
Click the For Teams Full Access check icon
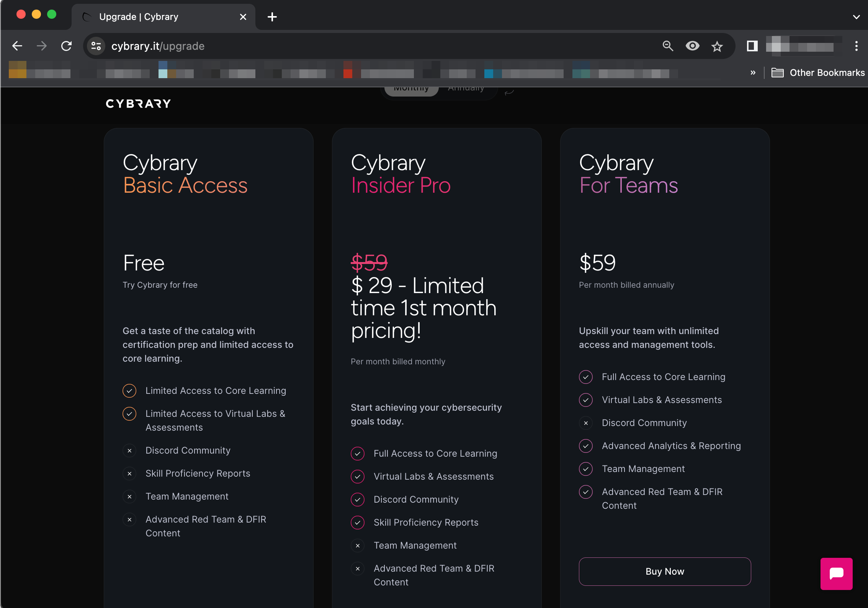[586, 377]
